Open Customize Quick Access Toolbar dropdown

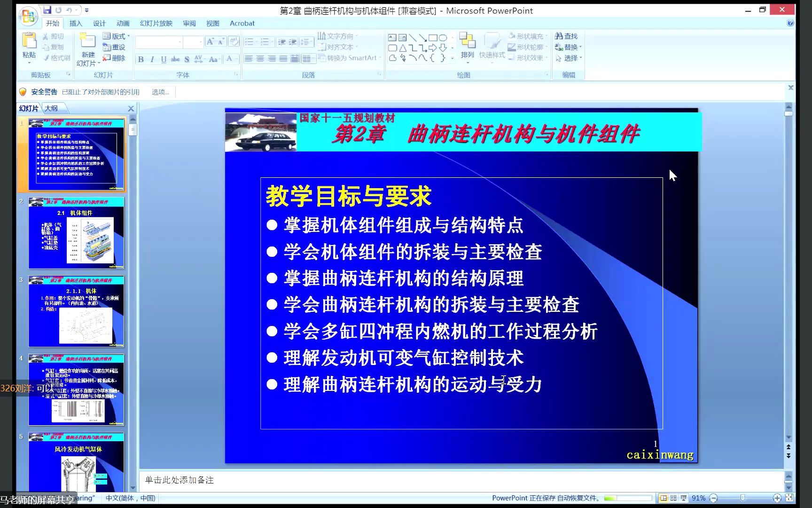pos(87,10)
